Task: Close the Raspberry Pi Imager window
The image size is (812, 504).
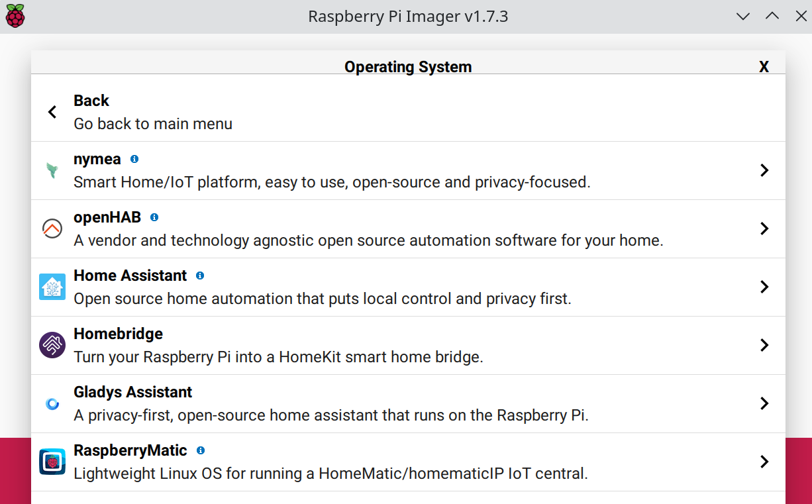Action: 801,16
